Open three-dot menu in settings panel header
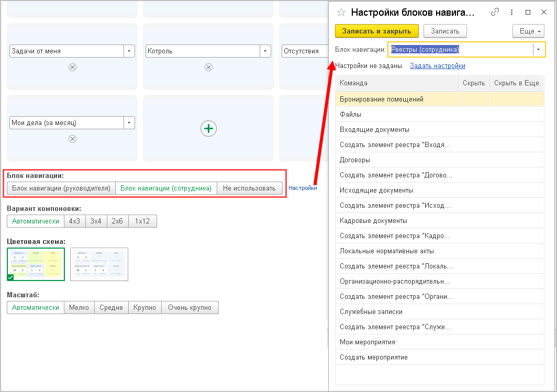The width and height of the screenshot is (557, 392). pos(511,13)
